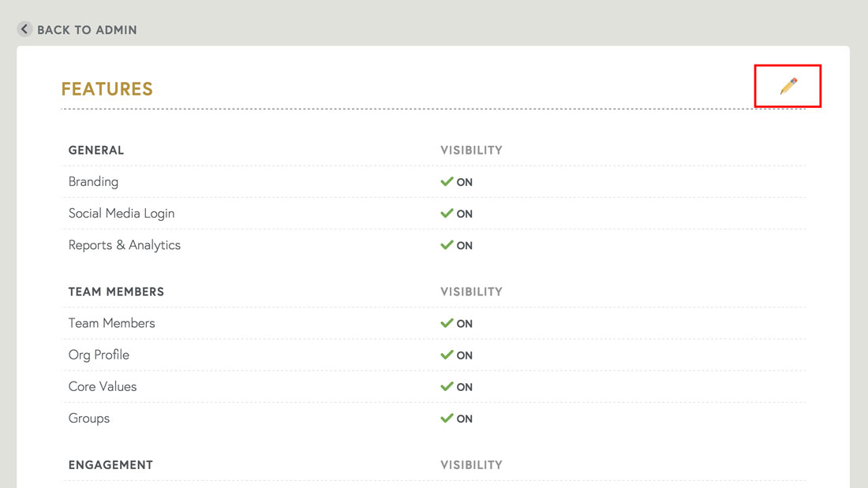Screen dimensions: 868x488
Task: Click the GENERAL section header
Action: pyautogui.click(x=96, y=150)
